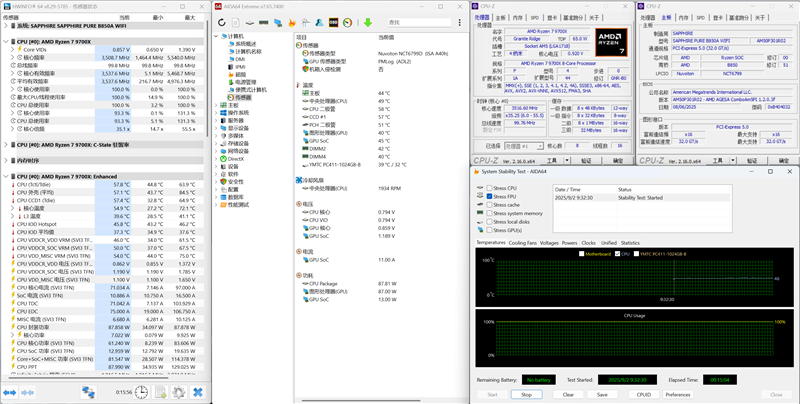
Task: Switch to the Cooling Fans tab
Action: point(522,243)
